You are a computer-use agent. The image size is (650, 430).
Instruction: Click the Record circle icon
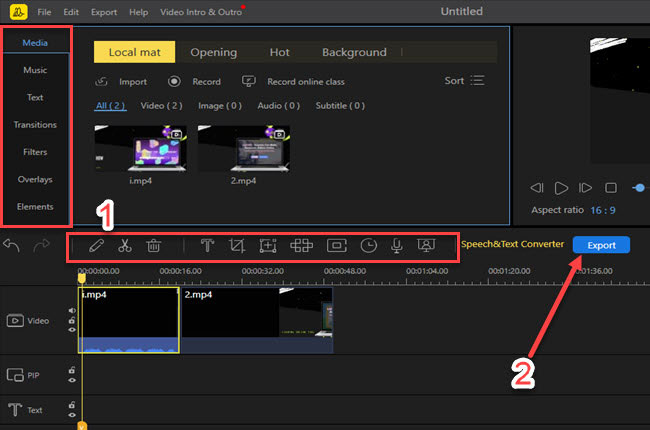tap(174, 81)
